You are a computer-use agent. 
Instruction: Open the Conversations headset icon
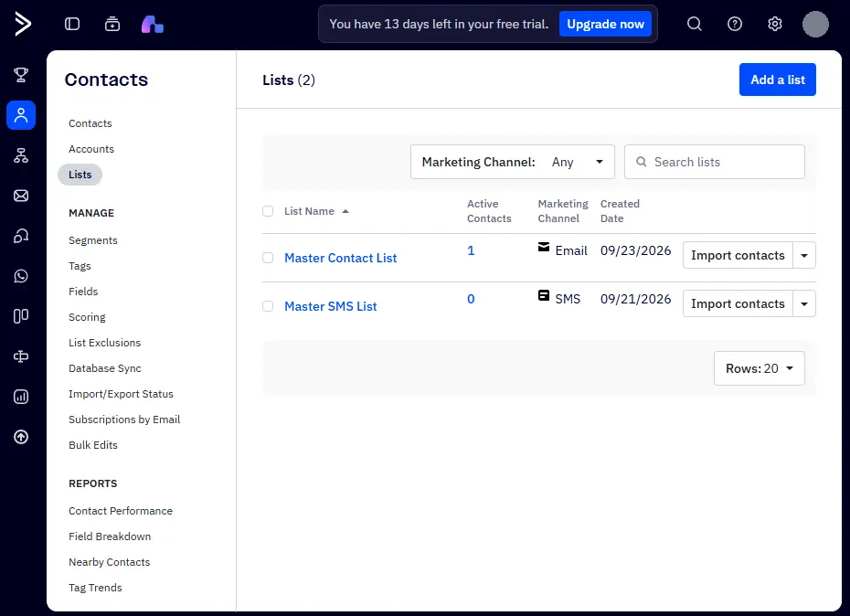(x=21, y=236)
